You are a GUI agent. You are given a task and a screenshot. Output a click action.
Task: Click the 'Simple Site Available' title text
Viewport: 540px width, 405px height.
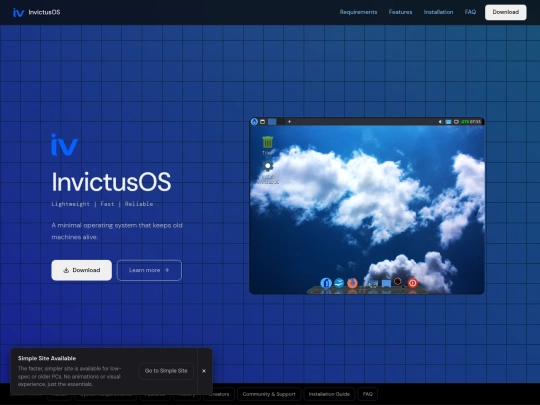(47, 358)
